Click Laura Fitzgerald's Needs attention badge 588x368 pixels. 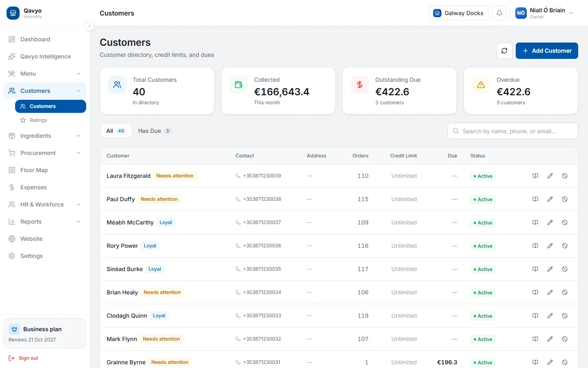[175, 176]
